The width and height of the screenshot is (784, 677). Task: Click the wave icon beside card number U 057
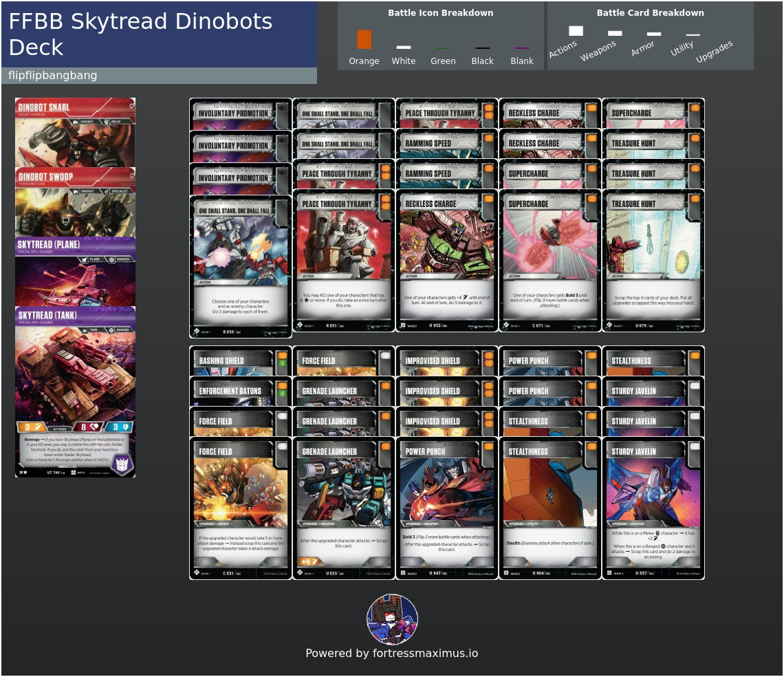[x=609, y=573]
